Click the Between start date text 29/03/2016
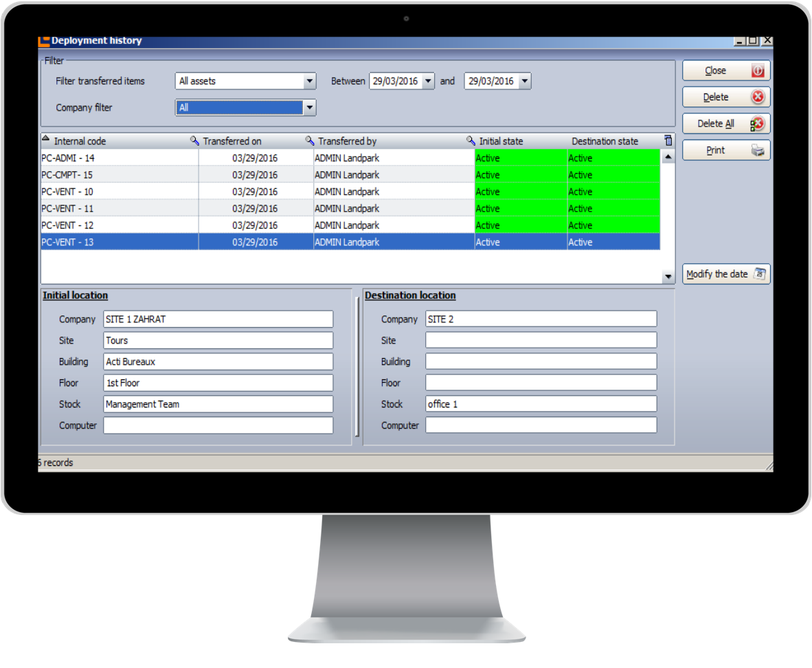 click(x=395, y=81)
